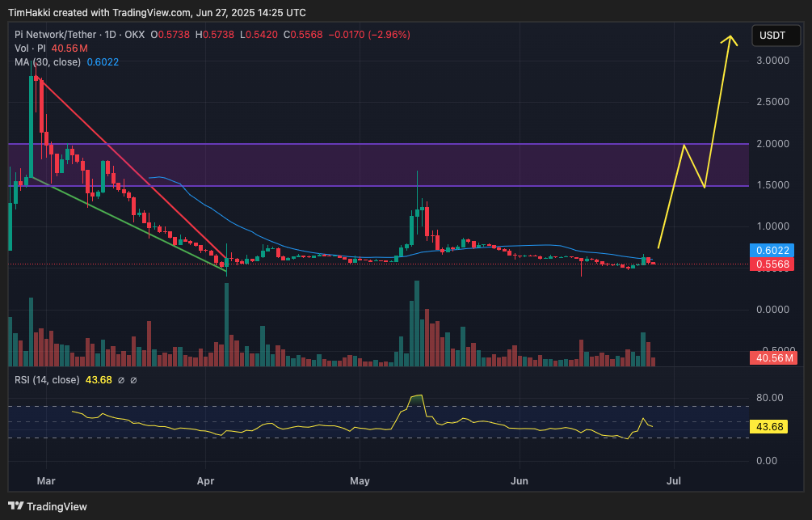The height and width of the screenshot is (520, 812).
Task: Click the 1.5000 price scale label
Action: [772, 185]
